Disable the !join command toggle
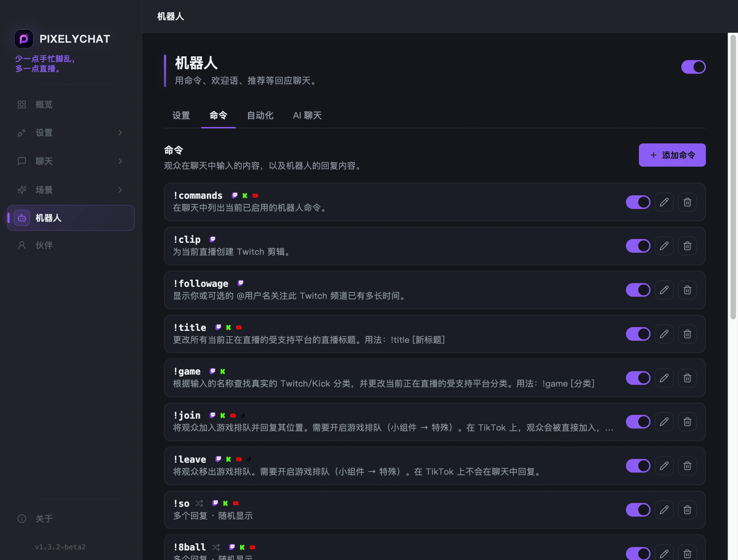 pos(638,422)
